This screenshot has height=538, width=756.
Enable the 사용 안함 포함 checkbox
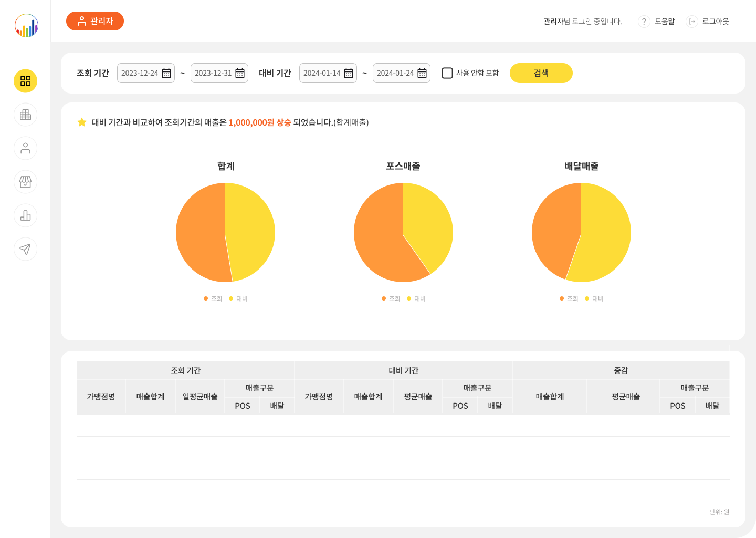click(x=447, y=73)
